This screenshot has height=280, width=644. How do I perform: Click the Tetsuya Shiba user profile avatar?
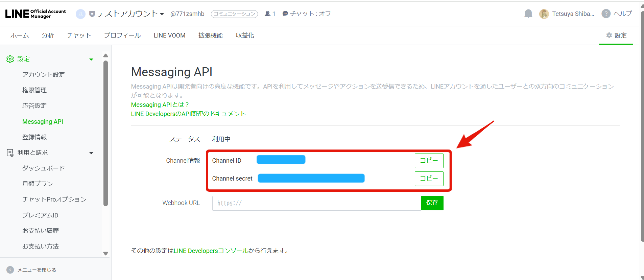pos(544,14)
